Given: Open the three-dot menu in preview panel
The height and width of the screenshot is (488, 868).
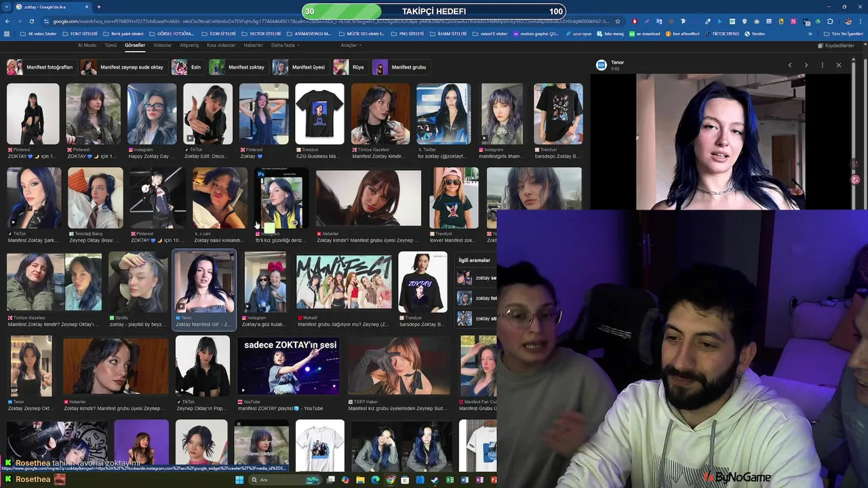Looking at the screenshot, I should click(x=823, y=65).
